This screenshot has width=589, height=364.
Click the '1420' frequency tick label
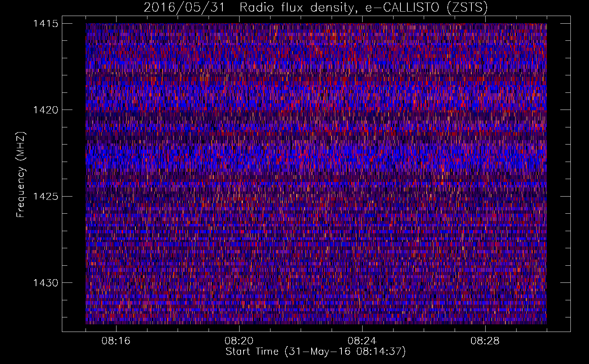46,110
